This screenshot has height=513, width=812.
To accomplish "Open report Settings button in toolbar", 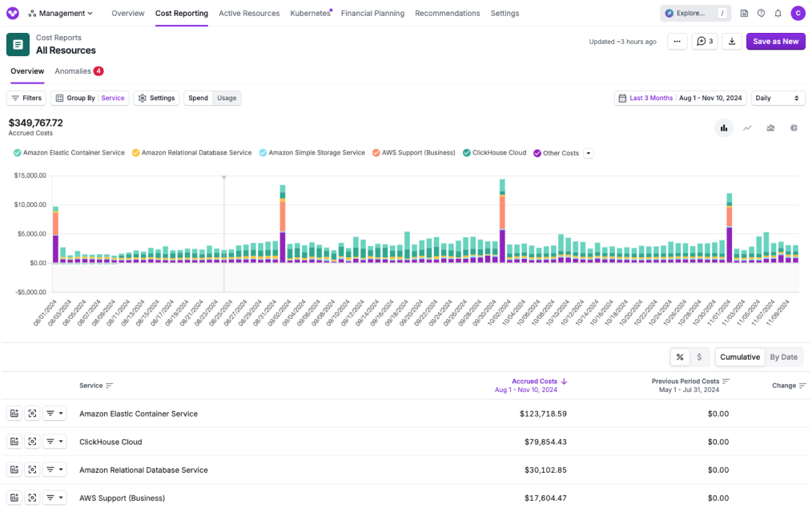I will tap(156, 98).
